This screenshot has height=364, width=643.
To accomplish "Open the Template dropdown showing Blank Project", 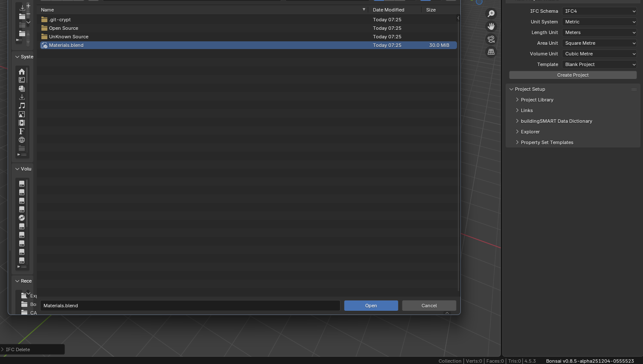I will (599, 64).
